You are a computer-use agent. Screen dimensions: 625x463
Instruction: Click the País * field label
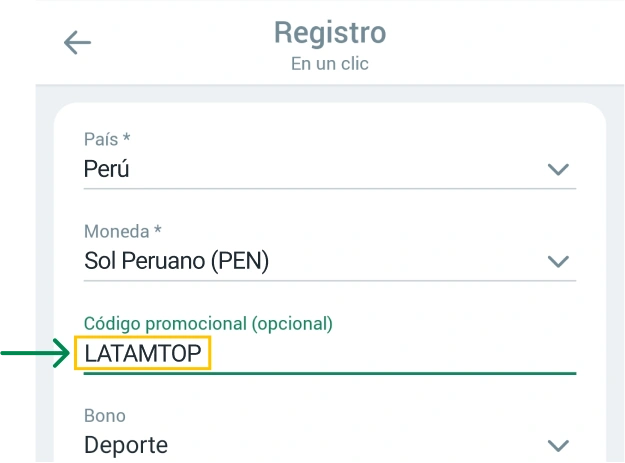(107, 140)
